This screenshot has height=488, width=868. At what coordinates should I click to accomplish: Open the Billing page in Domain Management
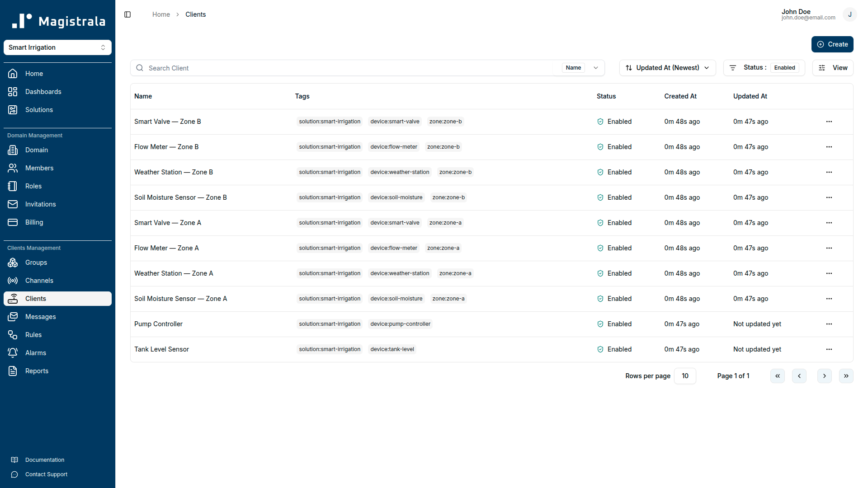(x=33, y=222)
